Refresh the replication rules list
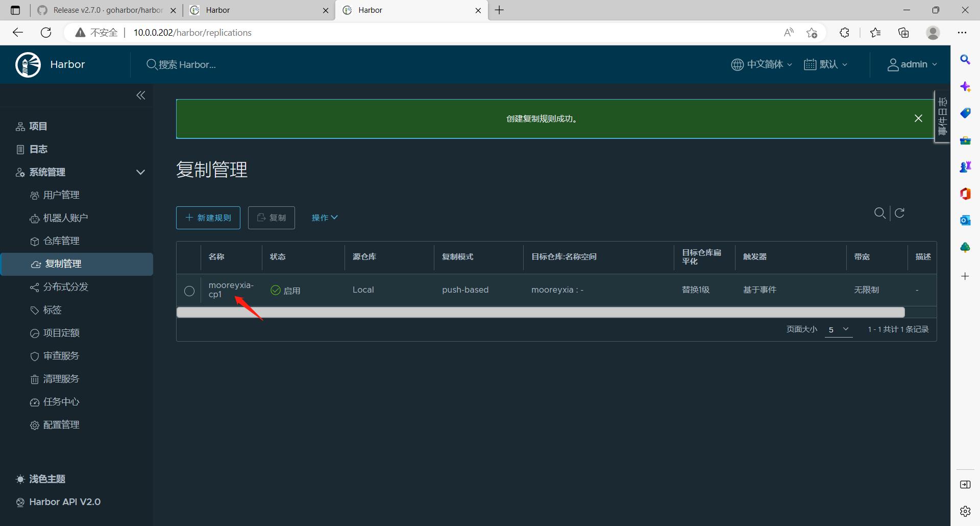Image resolution: width=980 pixels, height=526 pixels. click(900, 213)
